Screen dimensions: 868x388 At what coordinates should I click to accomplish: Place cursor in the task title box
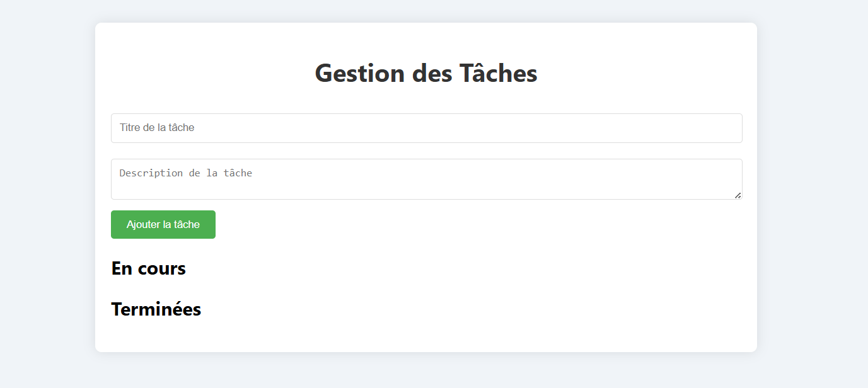(x=426, y=128)
